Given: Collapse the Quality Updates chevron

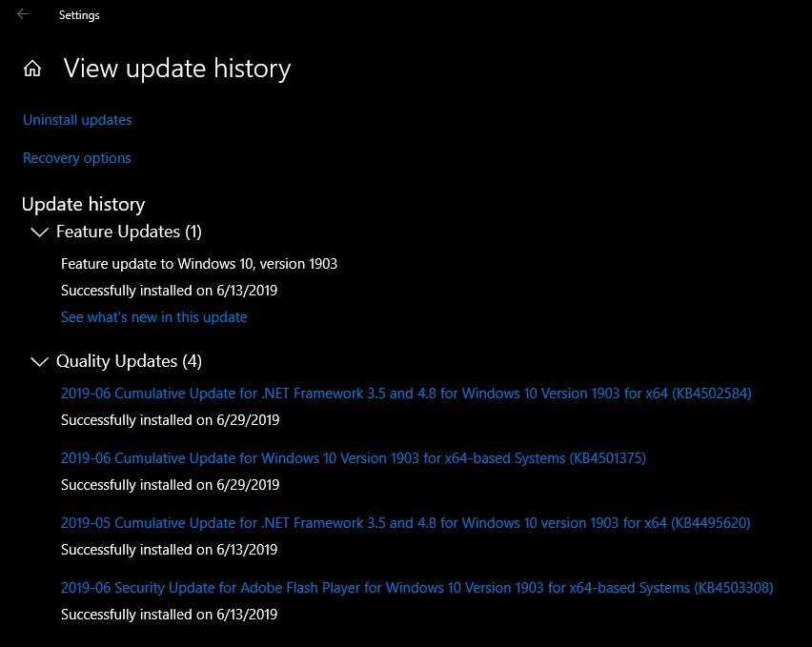Looking at the screenshot, I should click(x=39, y=361).
